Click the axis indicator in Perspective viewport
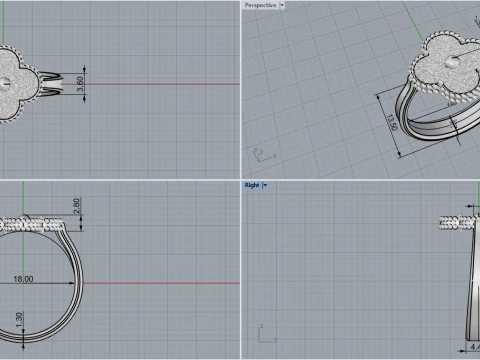Viewport: 480px width, 360px height. click(x=264, y=155)
